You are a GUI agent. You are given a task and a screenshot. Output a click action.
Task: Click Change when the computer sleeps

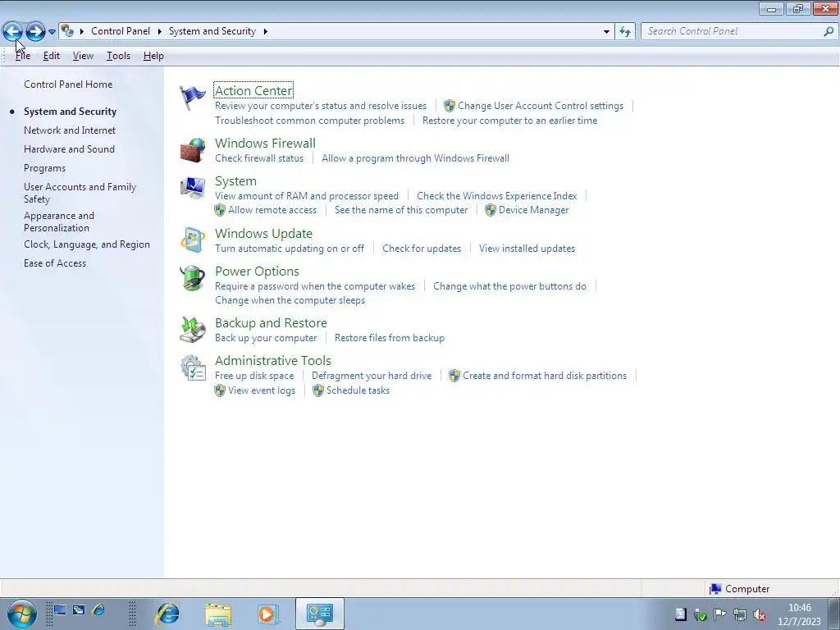[x=290, y=300]
